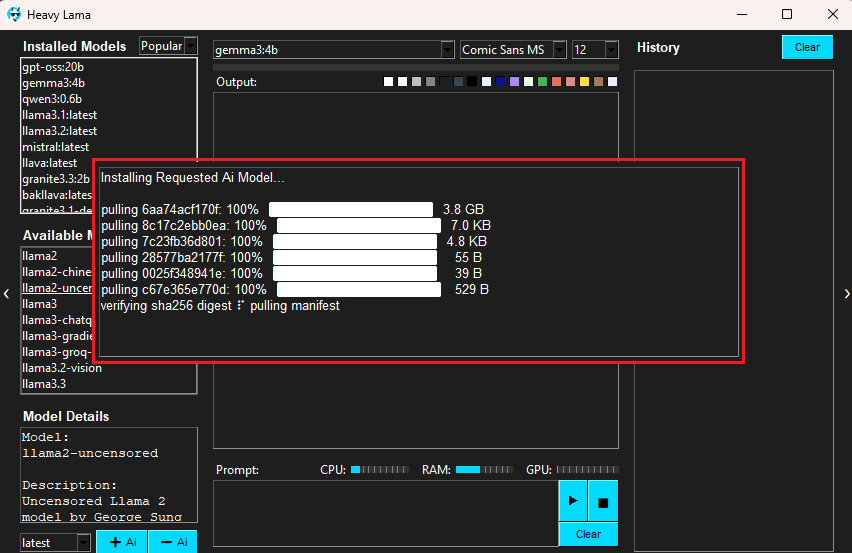Pick the yellow color swatch
The width and height of the screenshot is (852, 553).
pos(585,81)
